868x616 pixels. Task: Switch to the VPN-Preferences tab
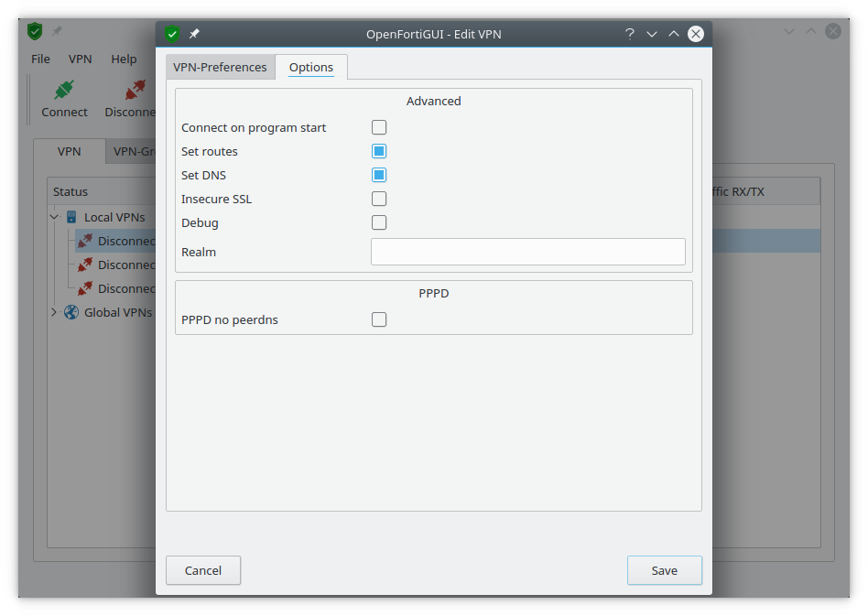[220, 67]
